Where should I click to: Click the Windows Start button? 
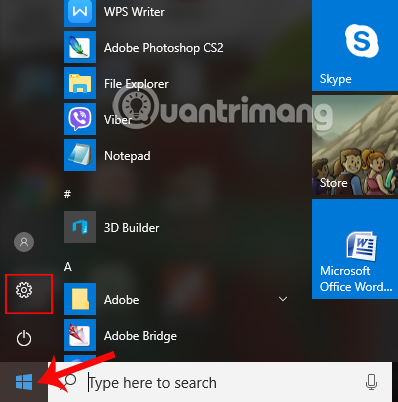pos(24,382)
